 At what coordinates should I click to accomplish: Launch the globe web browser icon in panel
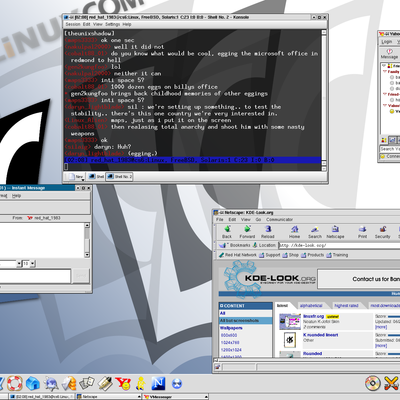pyautogui.click(x=51, y=384)
